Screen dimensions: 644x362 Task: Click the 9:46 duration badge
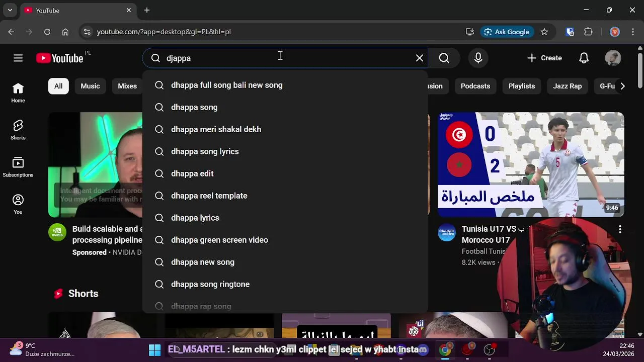[612, 208]
